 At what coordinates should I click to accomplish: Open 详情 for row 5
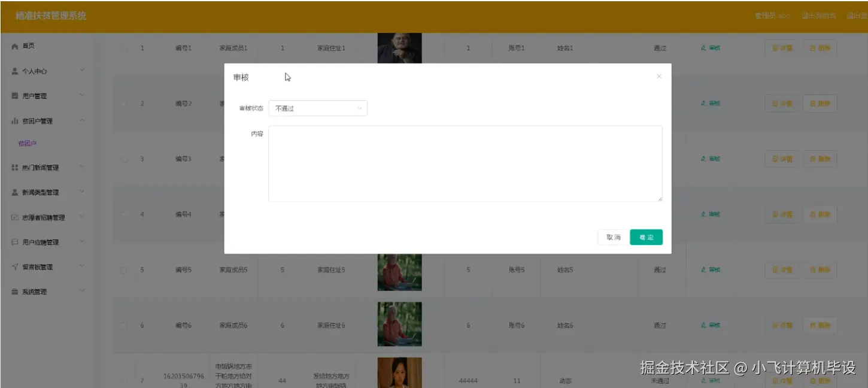782,270
